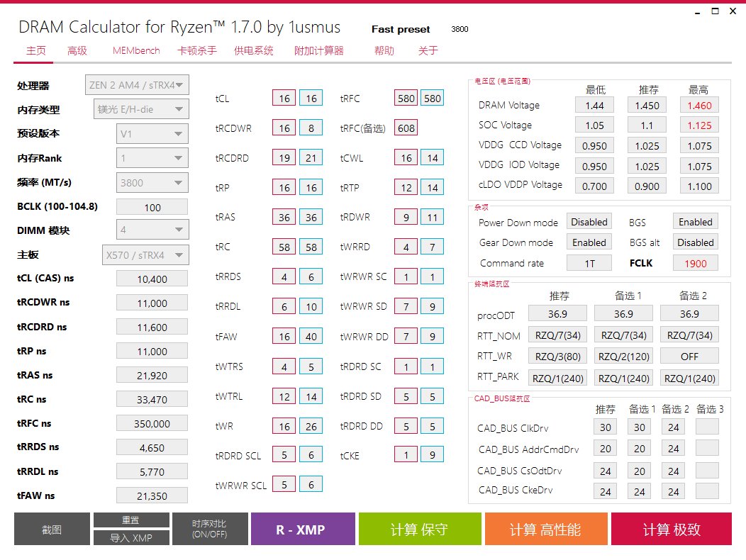Image resolution: width=746 pixels, height=560 pixels.
Task: Select the tRFC(备选) value 608
Action: click(x=406, y=128)
